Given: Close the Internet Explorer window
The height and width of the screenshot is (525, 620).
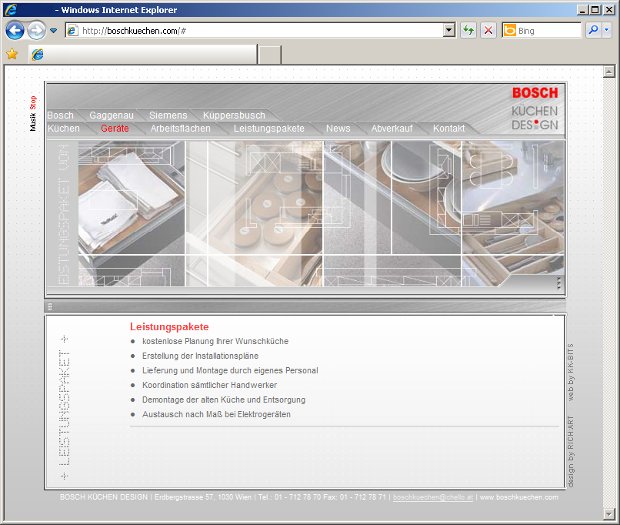Looking at the screenshot, I should coord(609,10).
